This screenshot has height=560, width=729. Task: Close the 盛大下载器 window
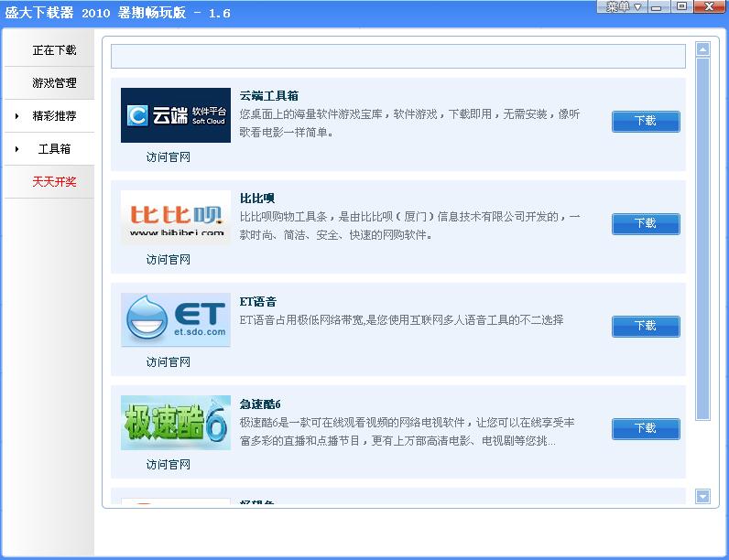[x=710, y=6]
